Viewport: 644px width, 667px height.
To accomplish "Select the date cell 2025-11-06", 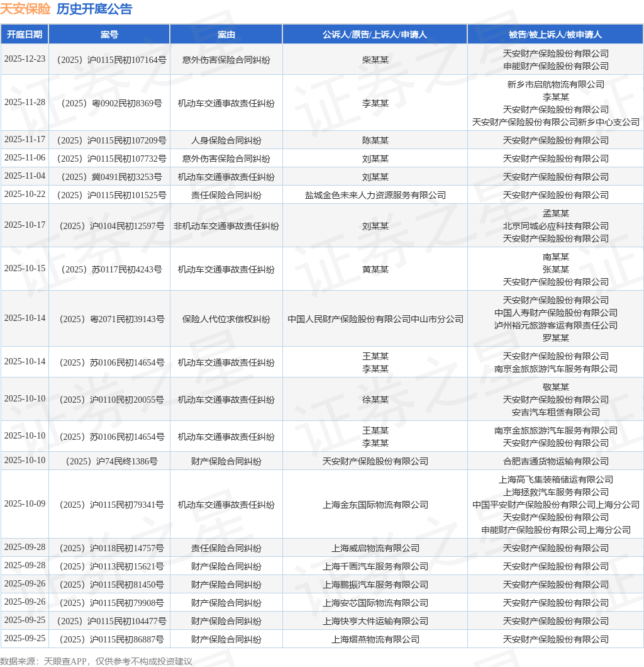I will [25, 157].
